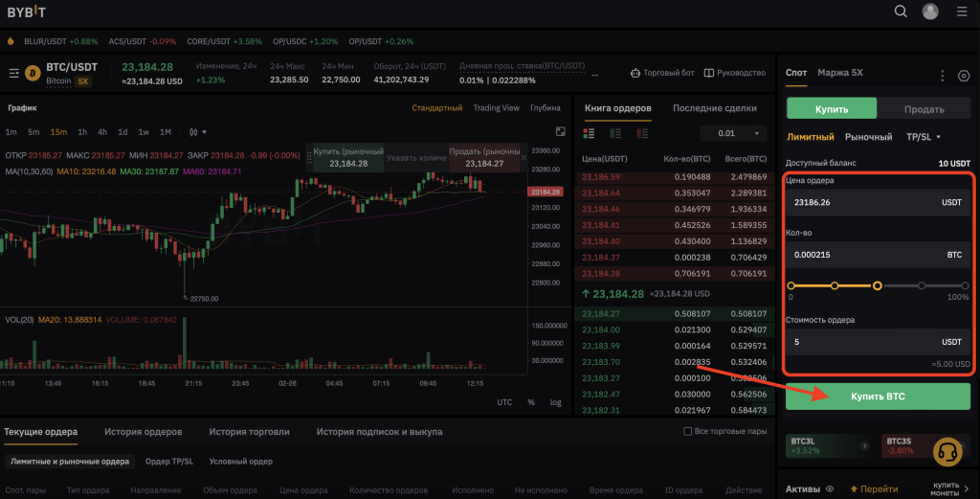Toggle percent scale on chart
Viewport: 980px width, 499px height.
click(530, 402)
